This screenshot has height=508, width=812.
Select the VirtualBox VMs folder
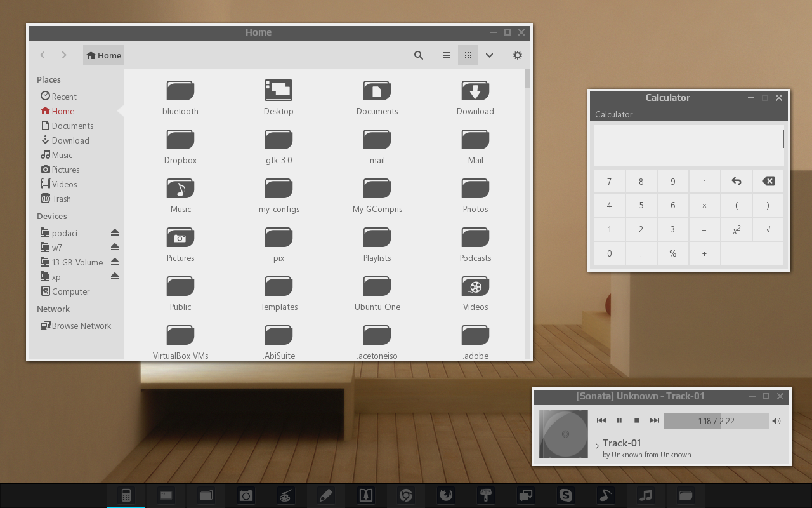point(180,335)
